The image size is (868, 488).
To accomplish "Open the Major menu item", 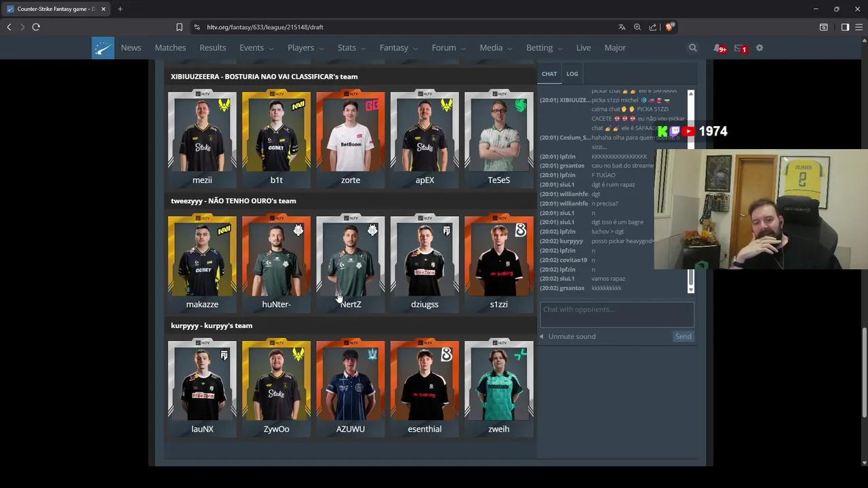I will coord(615,48).
